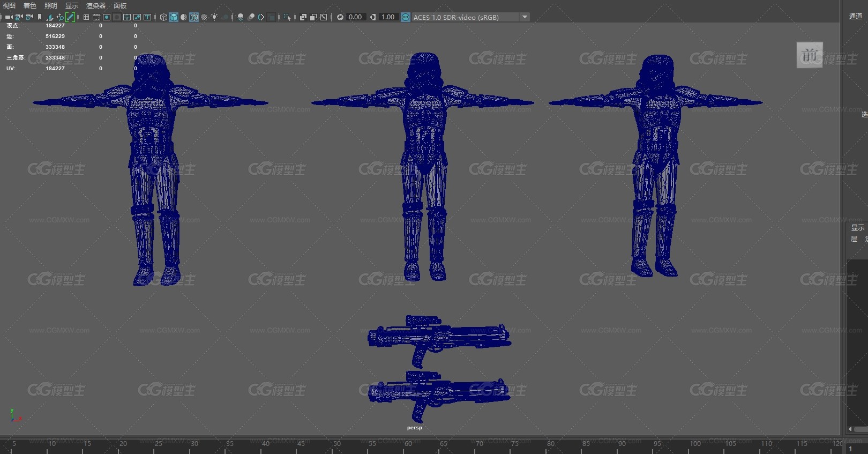Image resolution: width=868 pixels, height=454 pixels.
Task: Click frame 10 on the time slider
Action: (51, 443)
